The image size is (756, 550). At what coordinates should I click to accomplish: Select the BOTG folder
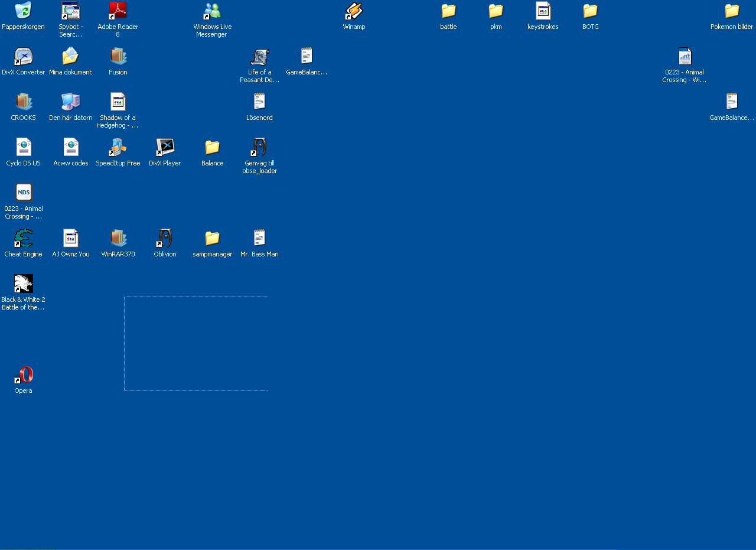pos(590,11)
